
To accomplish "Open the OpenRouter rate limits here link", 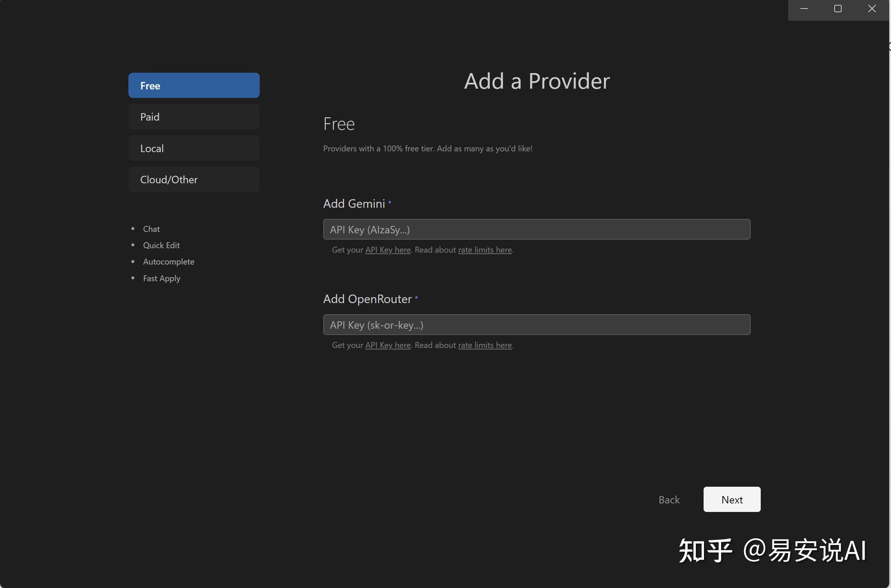I will 485,345.
